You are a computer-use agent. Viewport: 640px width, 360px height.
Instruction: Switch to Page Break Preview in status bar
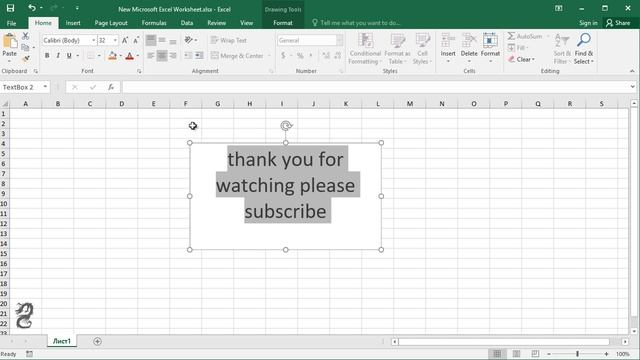click(535, 353)
